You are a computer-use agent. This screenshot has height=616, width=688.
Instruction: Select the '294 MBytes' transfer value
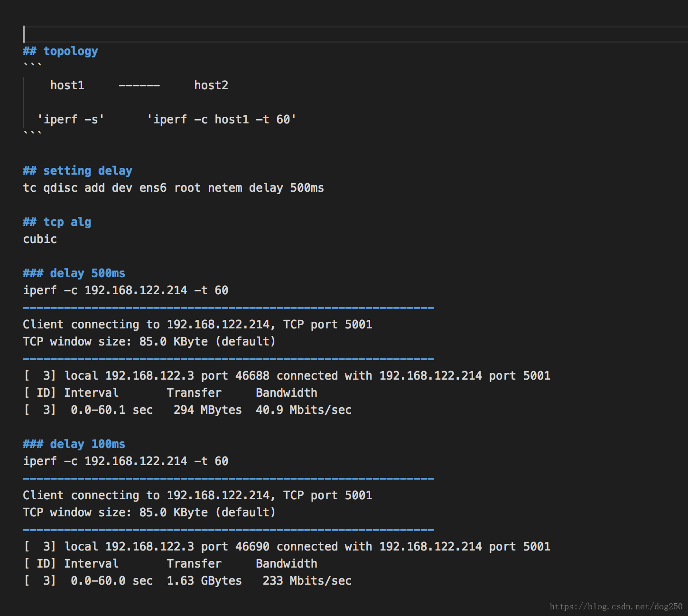(x=208, y=410)
